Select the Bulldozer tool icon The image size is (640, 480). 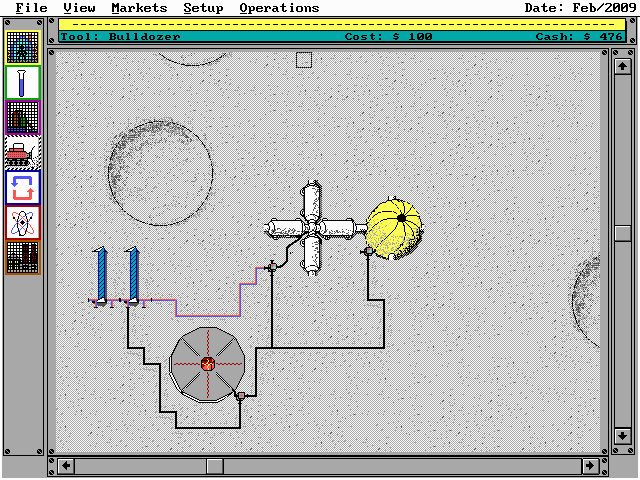pos(23,153)
